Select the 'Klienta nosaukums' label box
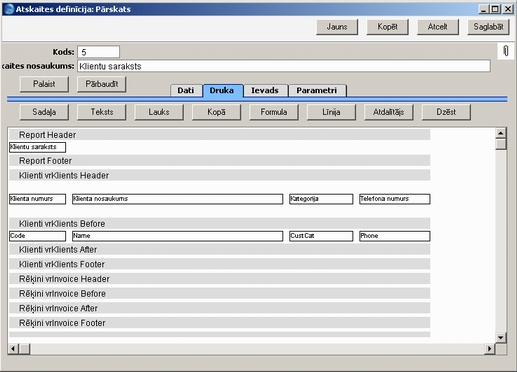Image resolution: width=517 pixels, height=372 pixels. (177, 199)
